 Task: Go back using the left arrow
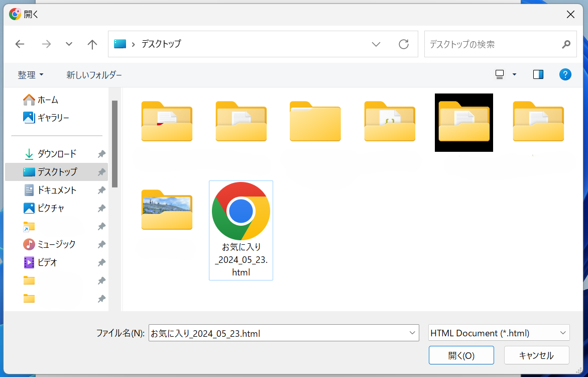[x=20, y=44]
